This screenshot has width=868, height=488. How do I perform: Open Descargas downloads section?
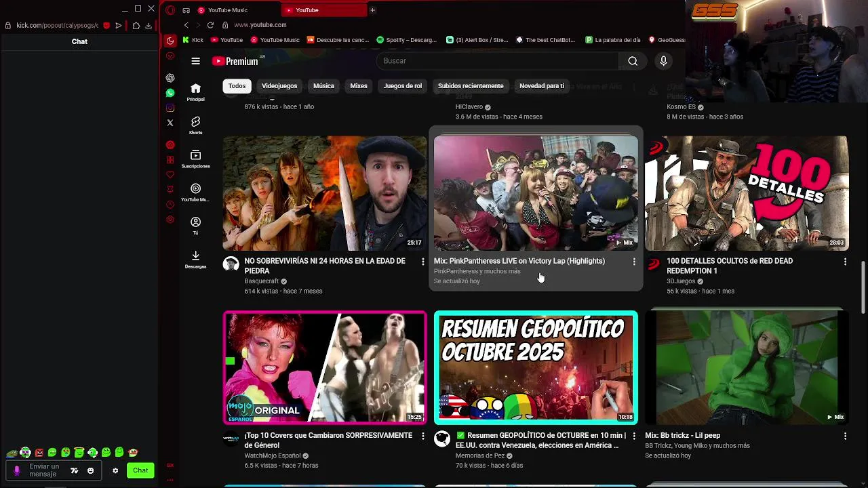195,259
